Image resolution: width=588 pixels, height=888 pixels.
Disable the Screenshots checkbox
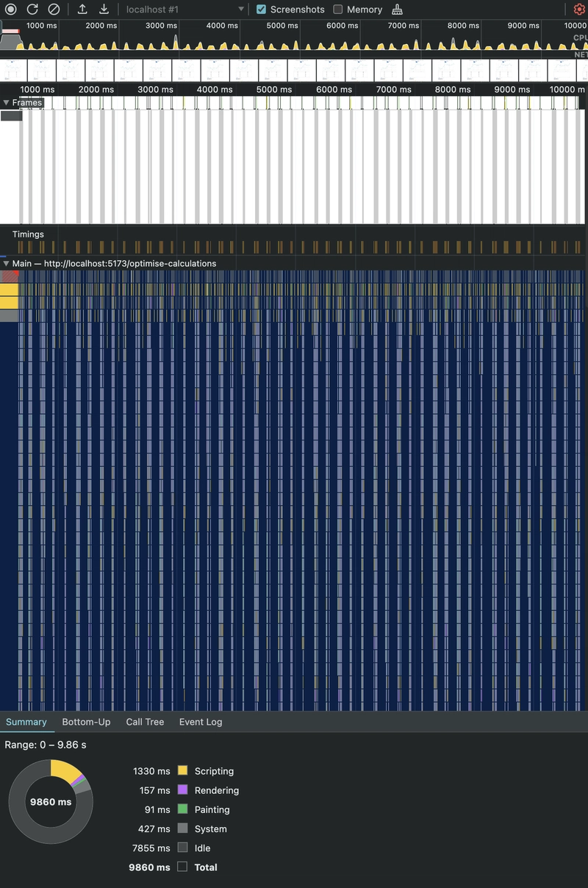click(x=261, y=10)
